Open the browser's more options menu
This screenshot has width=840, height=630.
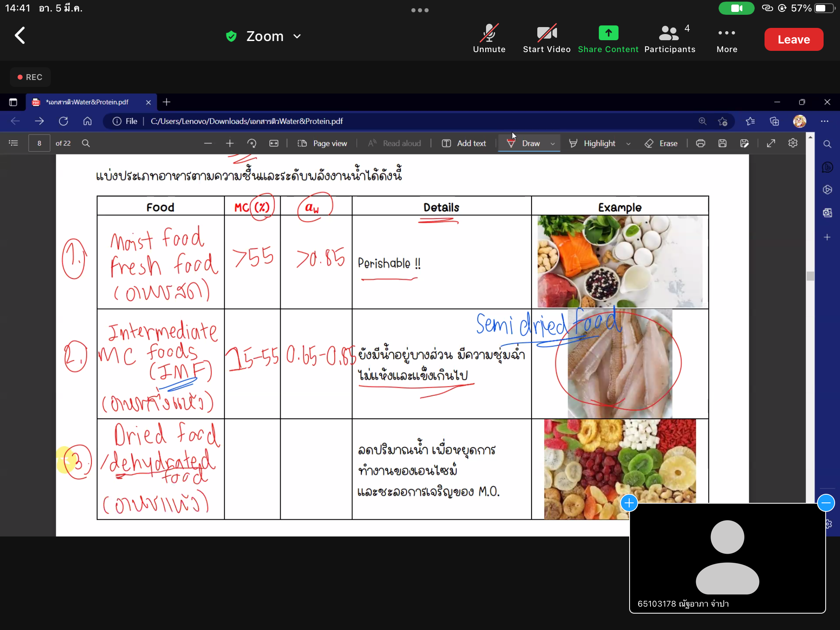[x=824, y=121]
